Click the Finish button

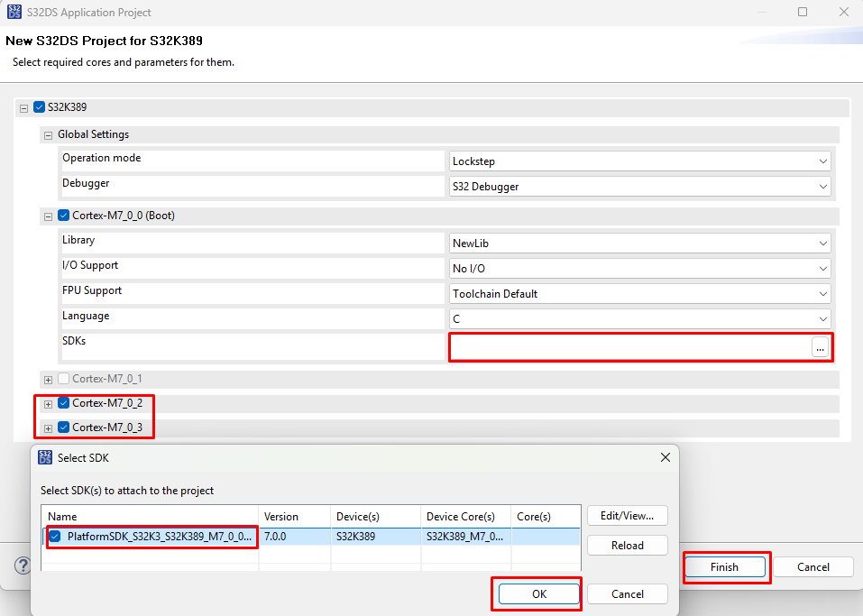pos(724,567)
